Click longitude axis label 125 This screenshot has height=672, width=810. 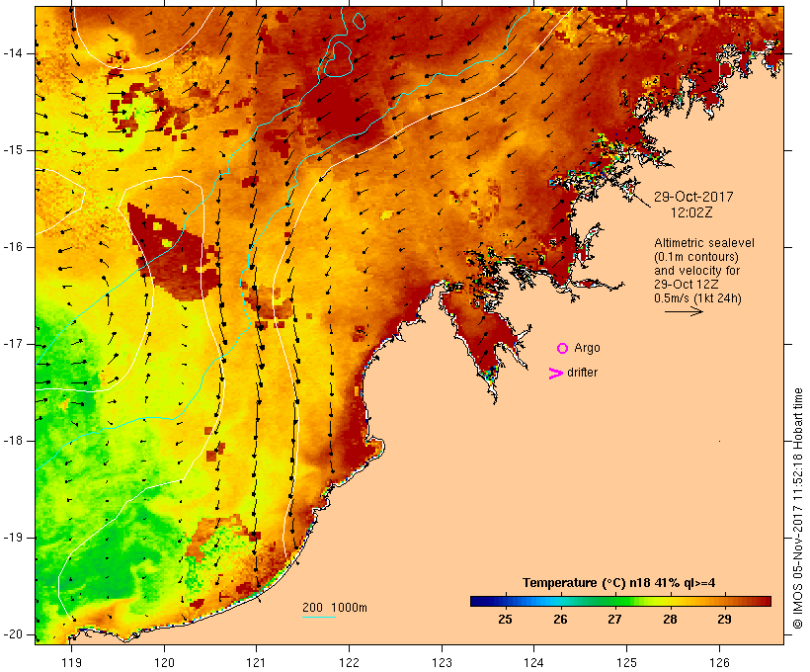click(x=626, y=662)
